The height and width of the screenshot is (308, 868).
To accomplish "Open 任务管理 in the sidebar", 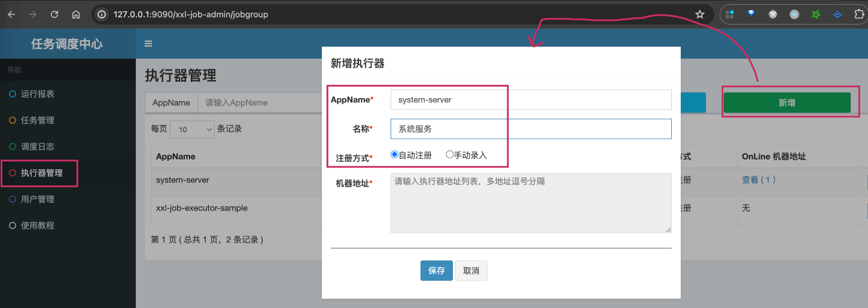I will pos(38,120).
